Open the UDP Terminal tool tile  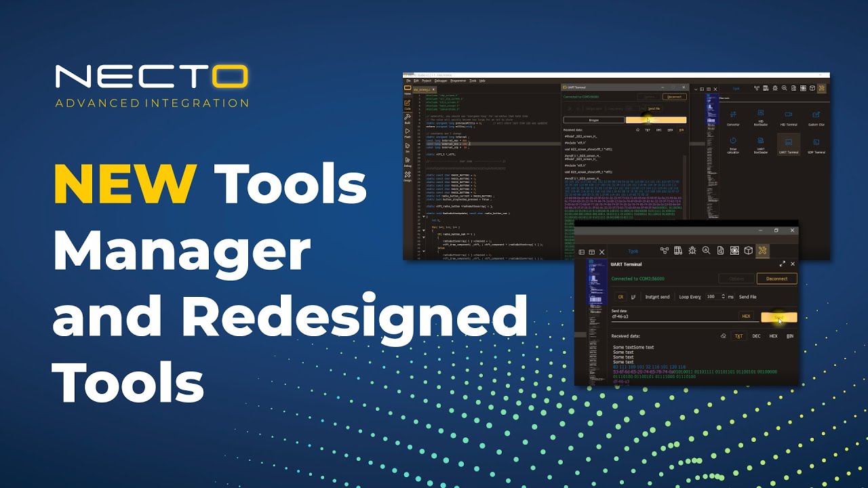click(816, 145)
